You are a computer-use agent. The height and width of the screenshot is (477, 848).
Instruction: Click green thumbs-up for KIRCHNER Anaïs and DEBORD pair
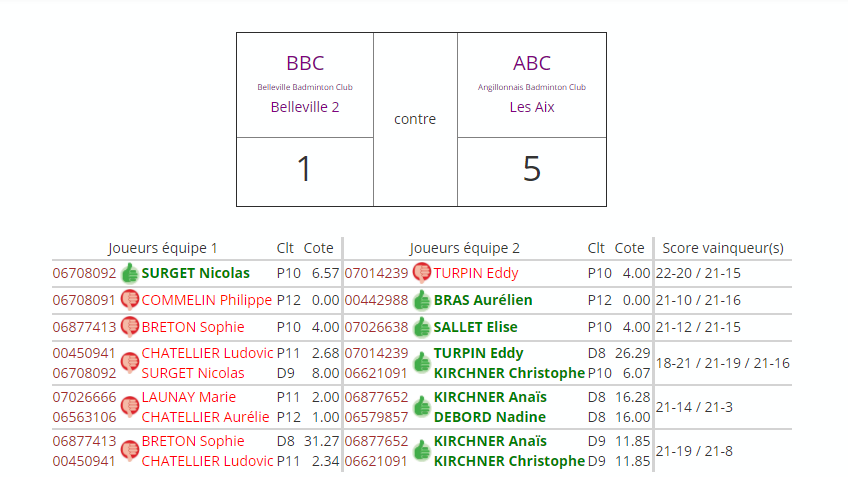pyautogui.click(x=421, y=406)
